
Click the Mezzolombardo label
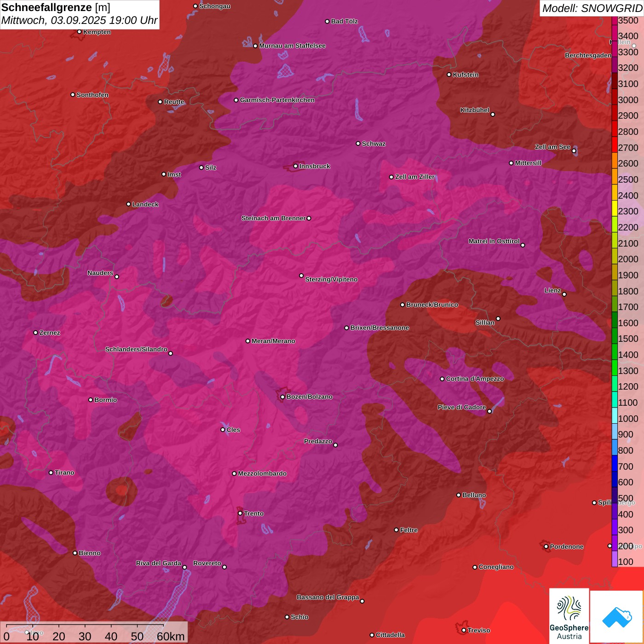click(262, 473)
